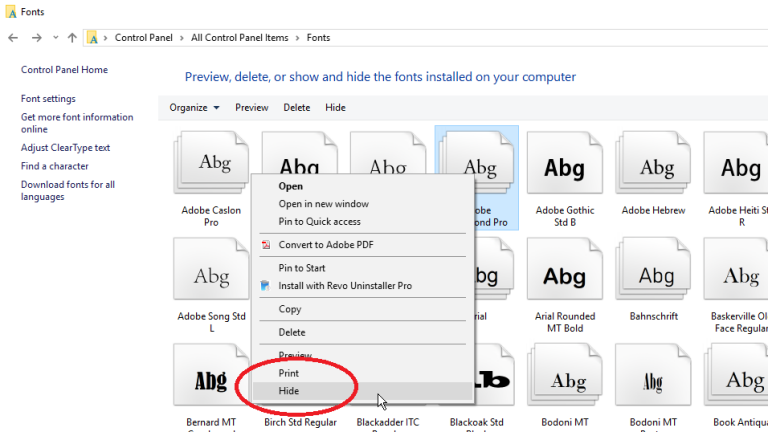Select Adobe Song Std L font icon
Viewport: 768px width, 432px height.
(x=211, y=269)
